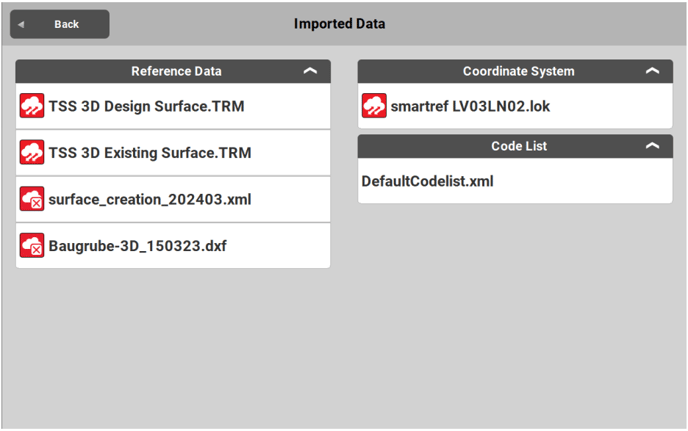The height and width of the screenshot is (431, 688).
Task: Collapse the Coordinate System section chevron
Action: (x=652, y=72)
